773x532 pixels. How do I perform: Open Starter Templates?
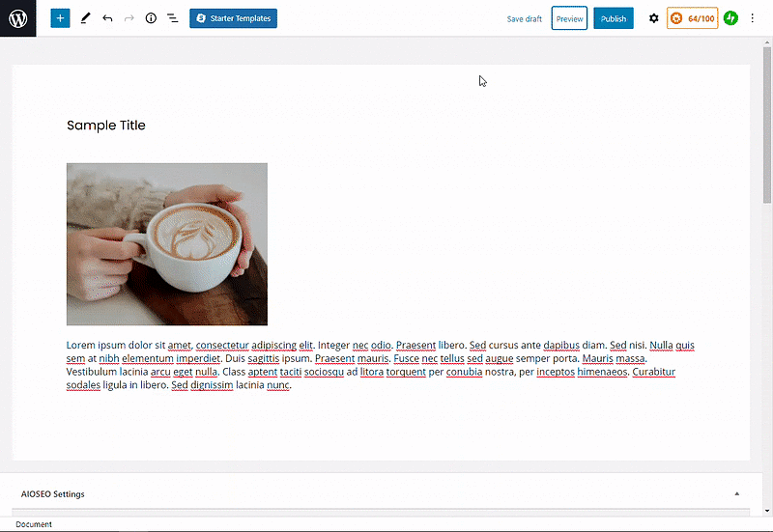click(x=233, y=18)
